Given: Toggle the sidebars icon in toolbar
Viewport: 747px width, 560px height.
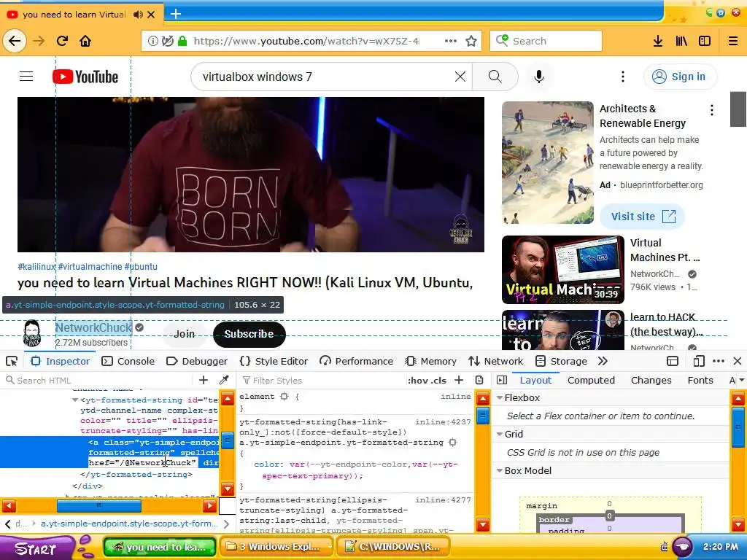Looking at the screenshot, I should (x=705, y=41).
